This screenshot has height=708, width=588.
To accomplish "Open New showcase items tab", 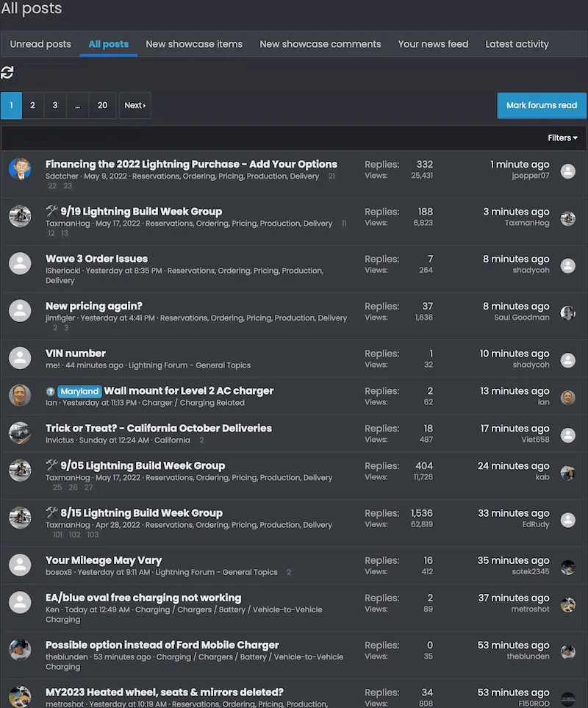I will click(x=194, y=44).
